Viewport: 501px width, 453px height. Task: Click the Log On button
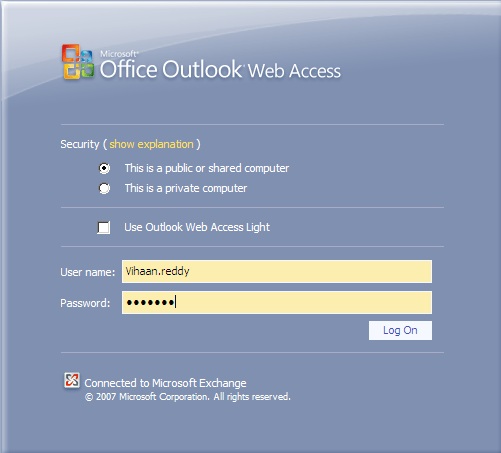[400, 330]
